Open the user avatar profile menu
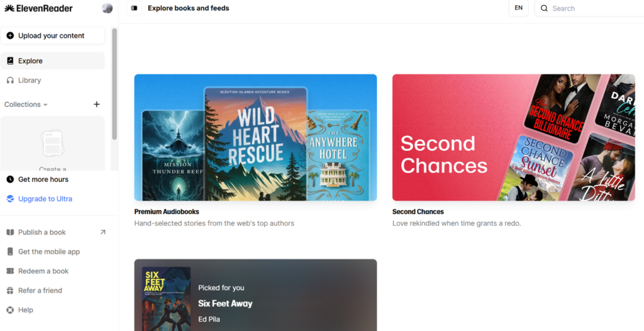 click(107, 8)
